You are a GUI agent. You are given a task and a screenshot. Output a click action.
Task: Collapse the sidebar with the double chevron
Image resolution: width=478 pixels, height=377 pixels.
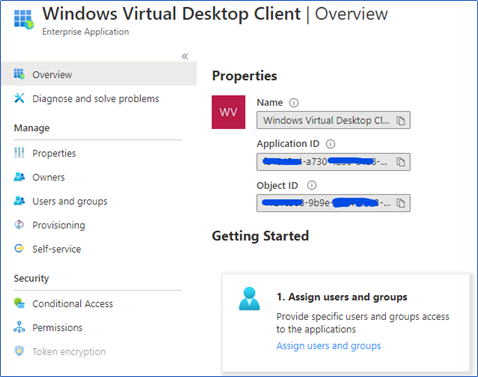(185, 56)
